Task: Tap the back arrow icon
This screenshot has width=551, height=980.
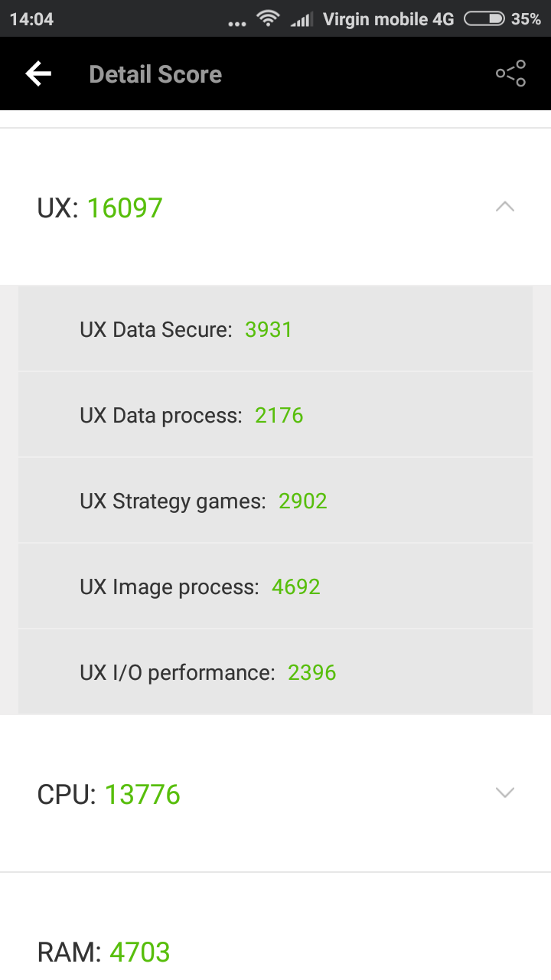Action: 38,73
